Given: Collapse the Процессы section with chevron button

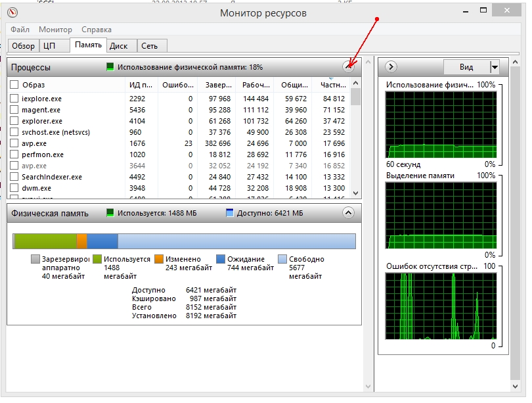Looking at the screenshot, I should [349, 66].
